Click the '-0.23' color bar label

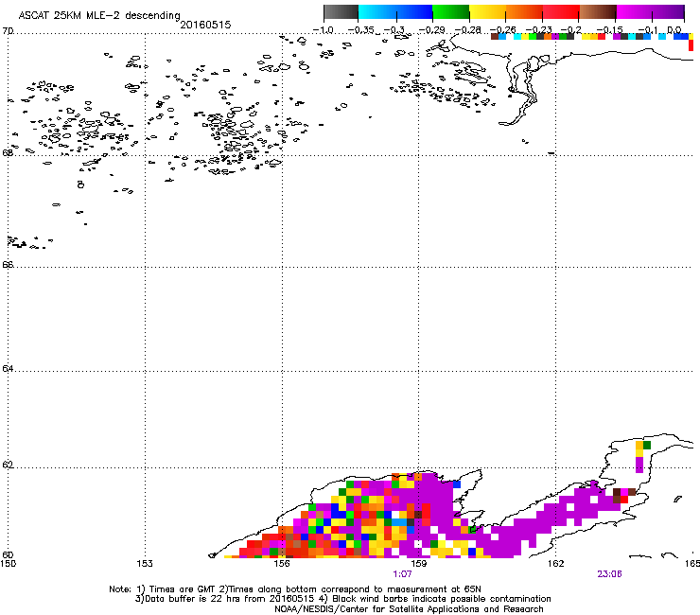click(539, 30)
